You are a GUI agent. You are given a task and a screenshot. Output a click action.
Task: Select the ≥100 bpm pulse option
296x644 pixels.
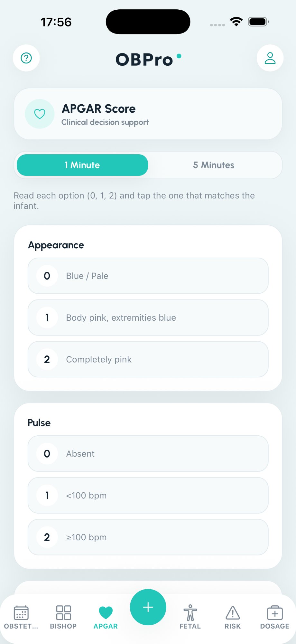pyautogui.click(x=148, y=537)
